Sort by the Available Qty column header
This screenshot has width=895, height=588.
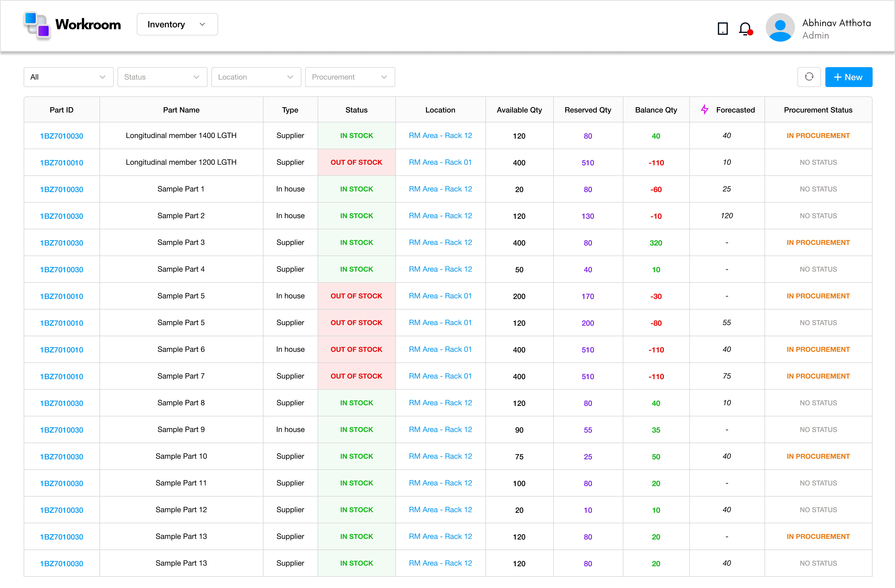(519, 109)
